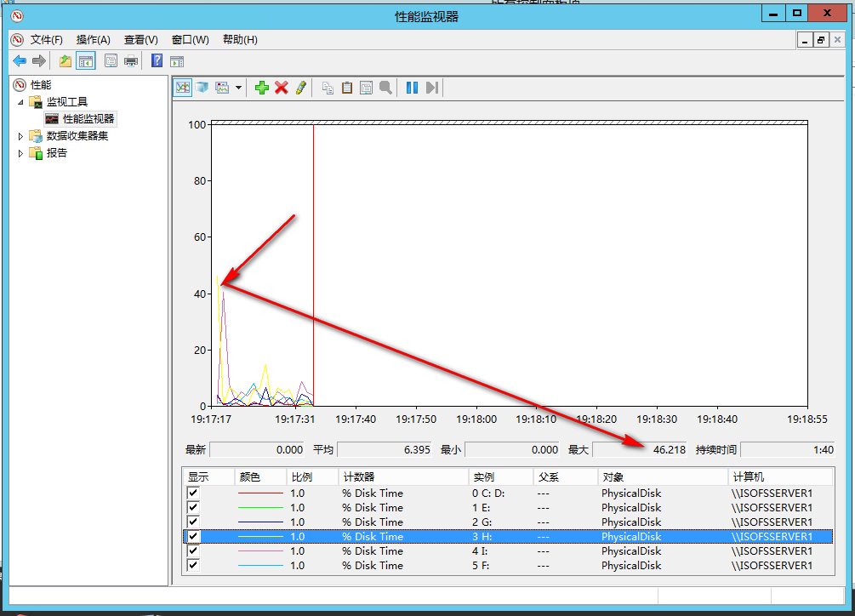Sort by the 计数器 column header
This screenshot has height=616, width=855.
click(x=403, y=477)
